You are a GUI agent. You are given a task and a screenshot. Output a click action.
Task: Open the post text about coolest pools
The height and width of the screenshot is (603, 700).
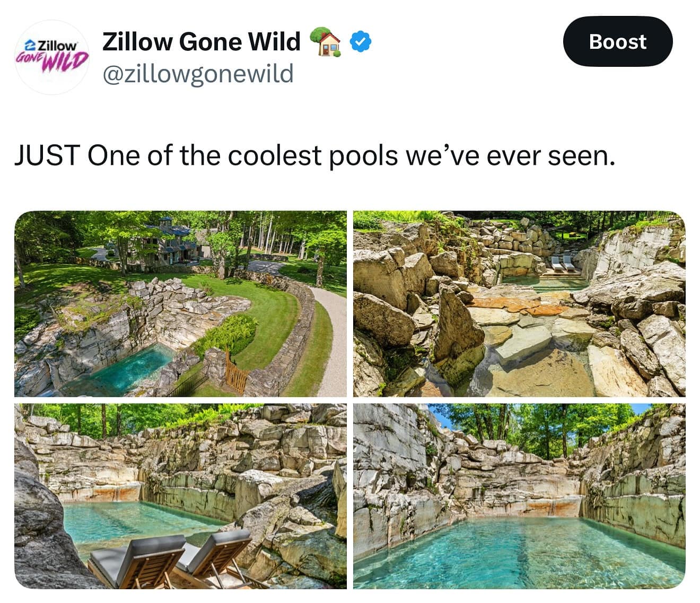[x=314, y=155]
